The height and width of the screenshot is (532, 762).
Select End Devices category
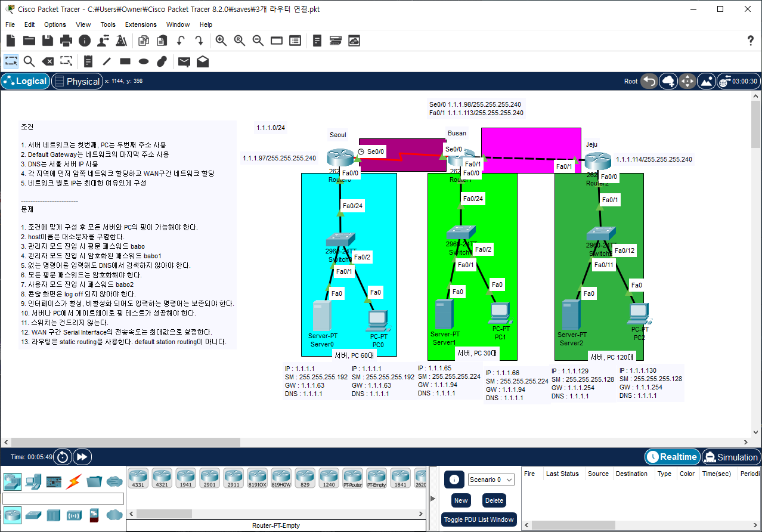pos(33,481)
